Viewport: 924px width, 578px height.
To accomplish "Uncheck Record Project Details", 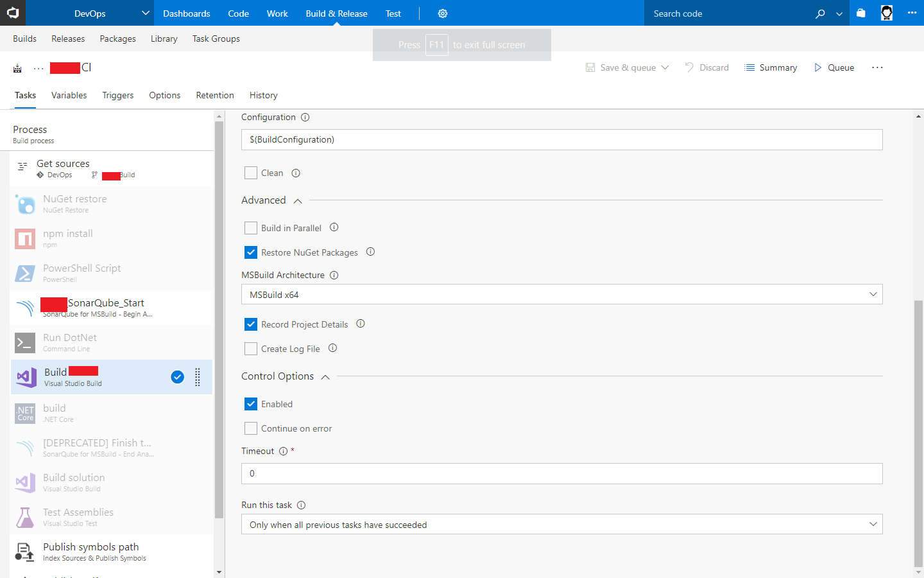I will pyautogui.click(x=251, y=324).
